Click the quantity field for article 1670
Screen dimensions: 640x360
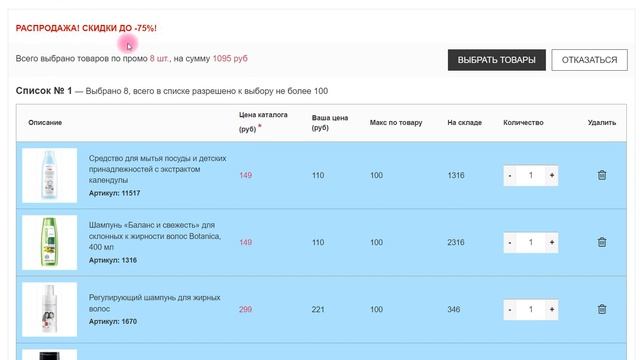[x=531, y=309]
